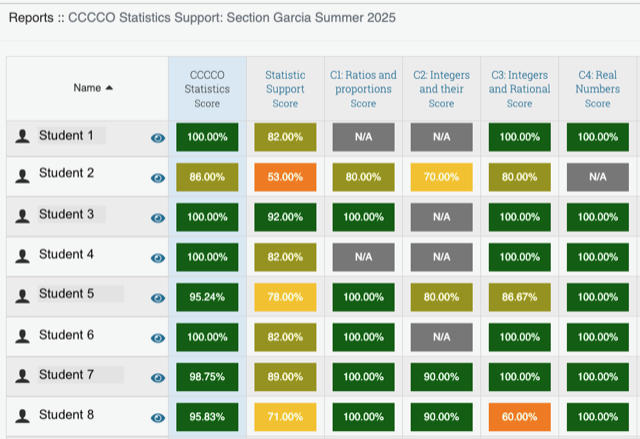Toggle the eye icon for Student 1

[x=157, y=138]
